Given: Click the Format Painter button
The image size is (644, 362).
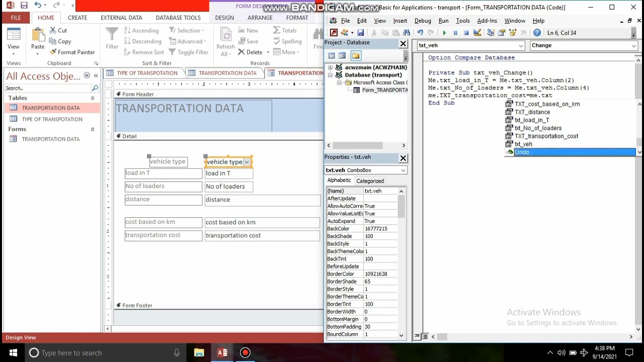Looking at the screenshot, I should pos(72,52).
